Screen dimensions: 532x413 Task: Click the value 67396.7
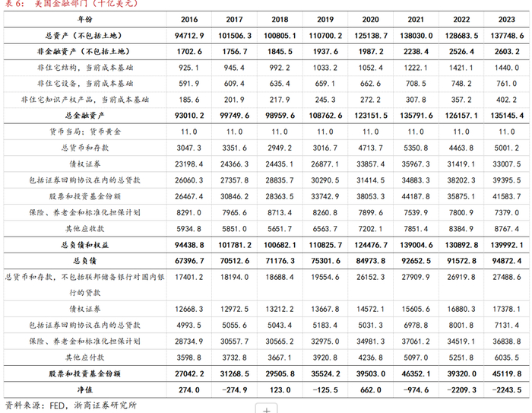click(189, 261)
